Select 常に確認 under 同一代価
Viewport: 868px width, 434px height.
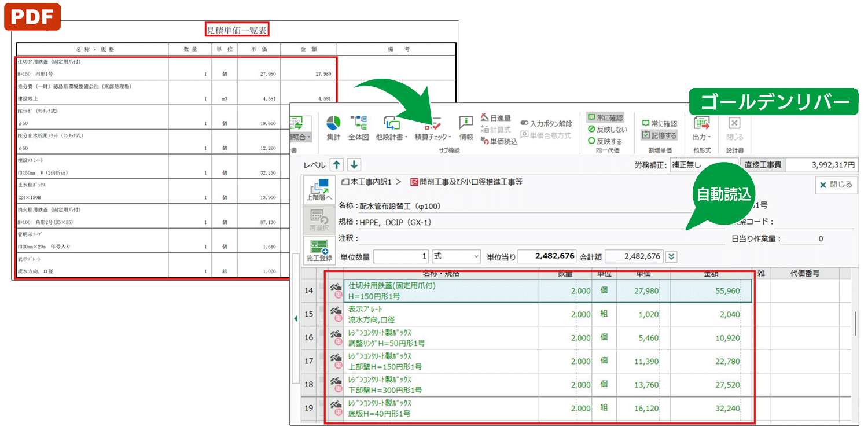click(605, 117)
